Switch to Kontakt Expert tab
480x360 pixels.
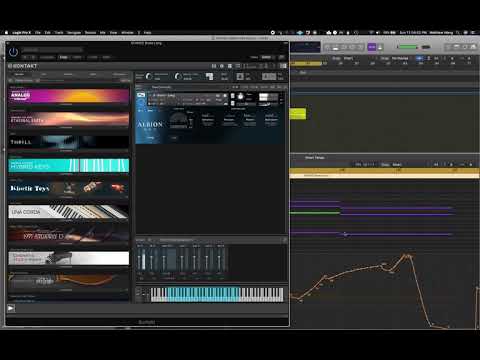click(x=93, y=74)
